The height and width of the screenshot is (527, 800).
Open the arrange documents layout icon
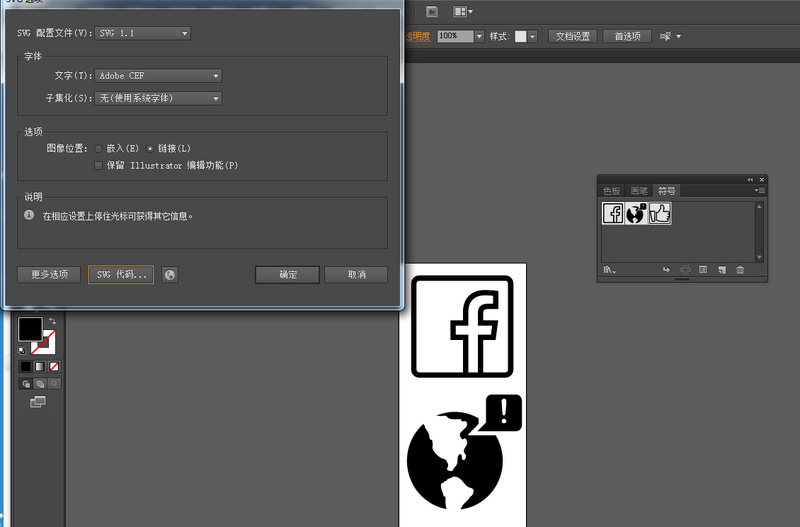[x=460, y=11]
